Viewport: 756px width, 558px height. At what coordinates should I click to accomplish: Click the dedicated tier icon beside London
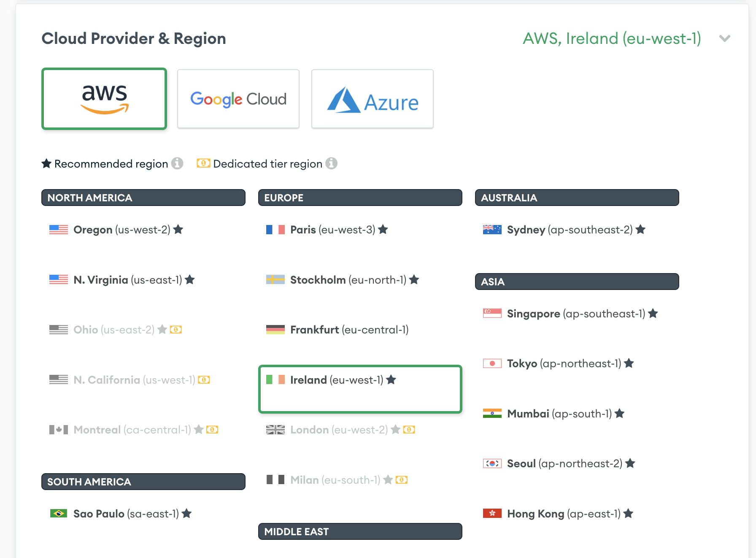(x=409, y=430)
